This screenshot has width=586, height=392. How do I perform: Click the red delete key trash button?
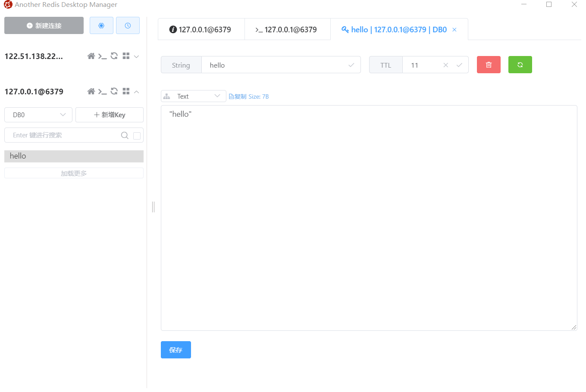[489, 65]
